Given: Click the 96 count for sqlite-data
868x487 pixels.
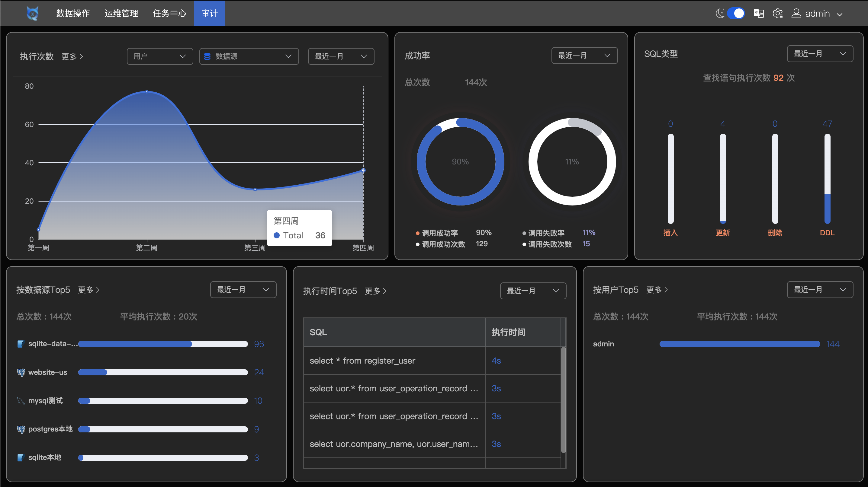Looking at the screenshot, I should pyautogui.click(x=259, y=344).
